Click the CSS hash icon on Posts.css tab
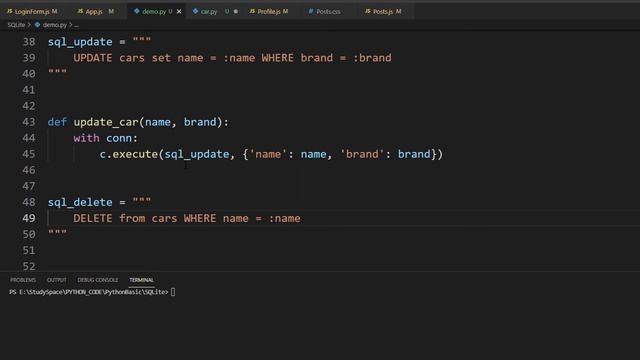This screenshot has height=360, width=640. [311, 11]
